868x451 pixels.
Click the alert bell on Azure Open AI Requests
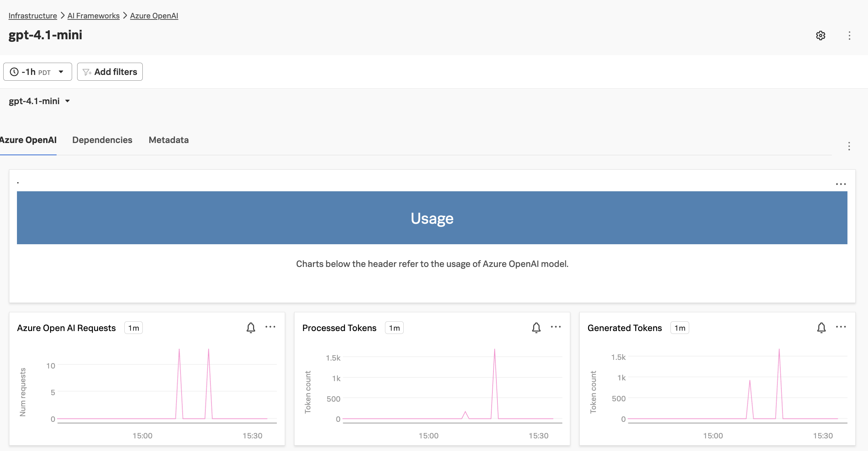(x=251, y=328)
